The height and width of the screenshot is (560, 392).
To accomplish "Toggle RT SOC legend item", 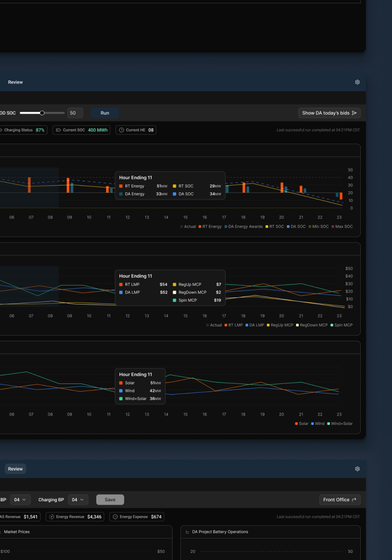I will 275,227.
